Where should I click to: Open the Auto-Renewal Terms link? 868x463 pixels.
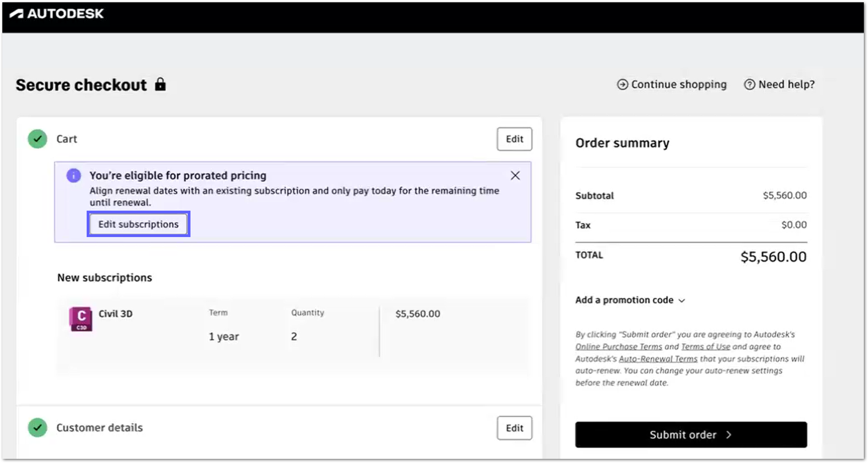pyautogui.click(x=658, y=359)
